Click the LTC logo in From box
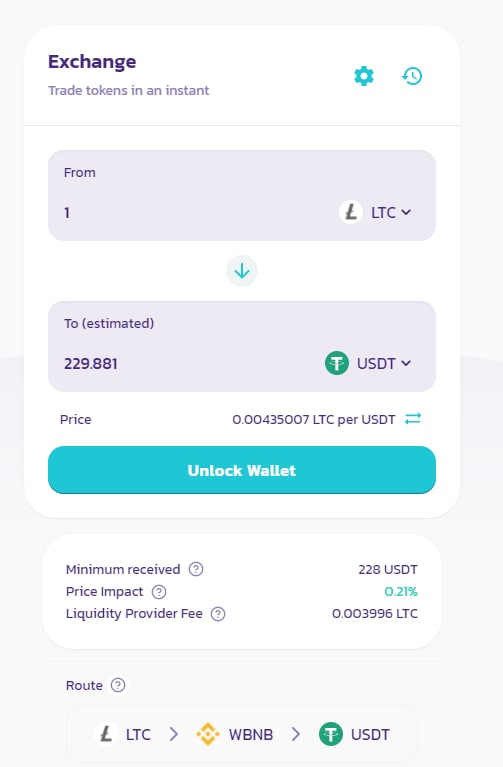Viewport: 503px width, 767px height. pyautogui.click(x=351, y=212)
